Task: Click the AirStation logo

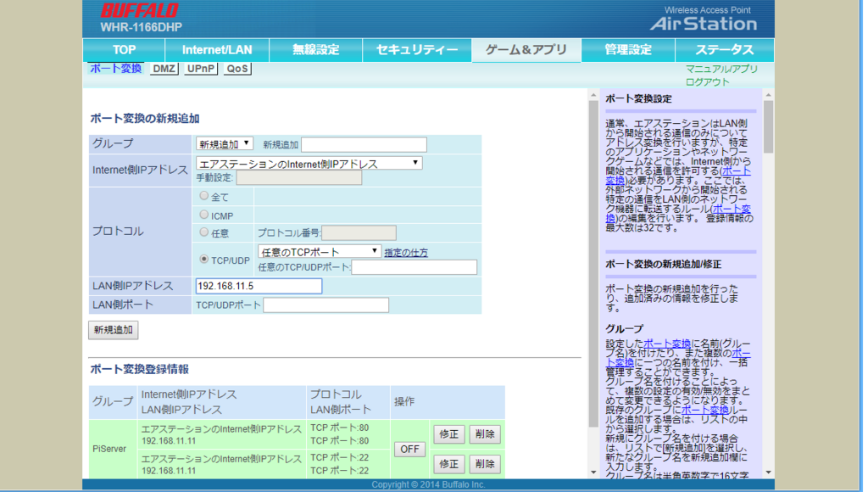Action: coord(704,24)
